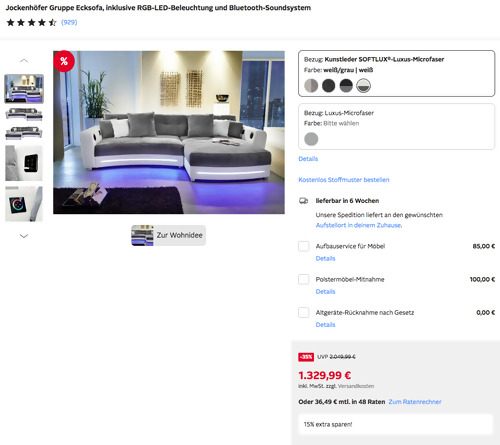500x445 pixels.
Task: Click the 15% extra sparen box
Action: [x=395, y=424]
